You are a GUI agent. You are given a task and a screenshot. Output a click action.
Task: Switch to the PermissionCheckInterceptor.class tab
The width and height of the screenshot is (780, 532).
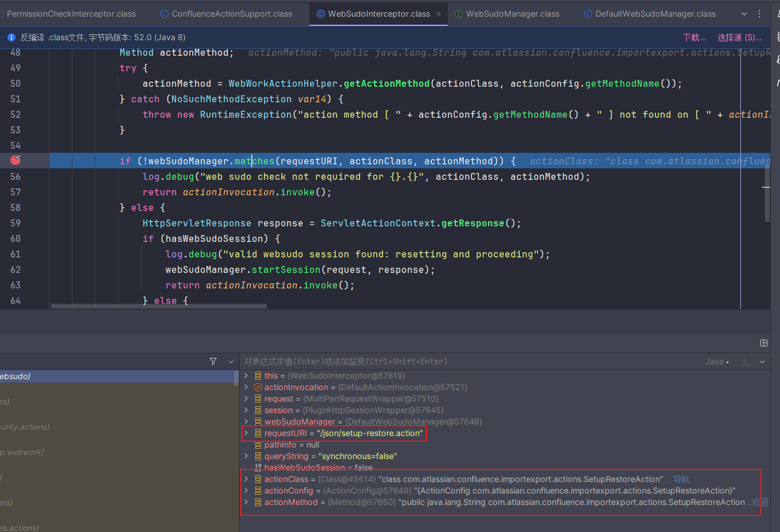tap(71, 14)
